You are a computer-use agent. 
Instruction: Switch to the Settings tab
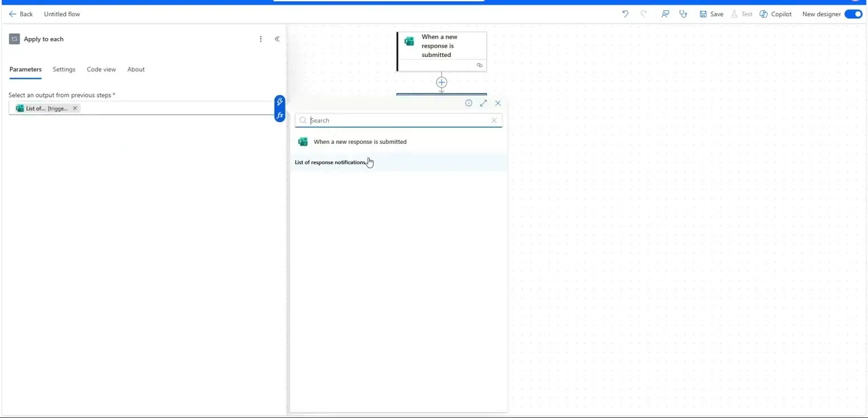point(64,69)
